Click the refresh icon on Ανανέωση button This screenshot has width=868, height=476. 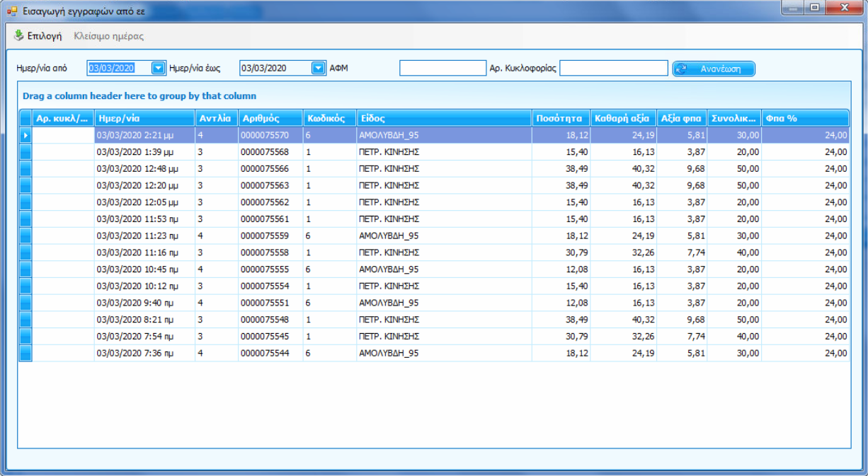682,69
